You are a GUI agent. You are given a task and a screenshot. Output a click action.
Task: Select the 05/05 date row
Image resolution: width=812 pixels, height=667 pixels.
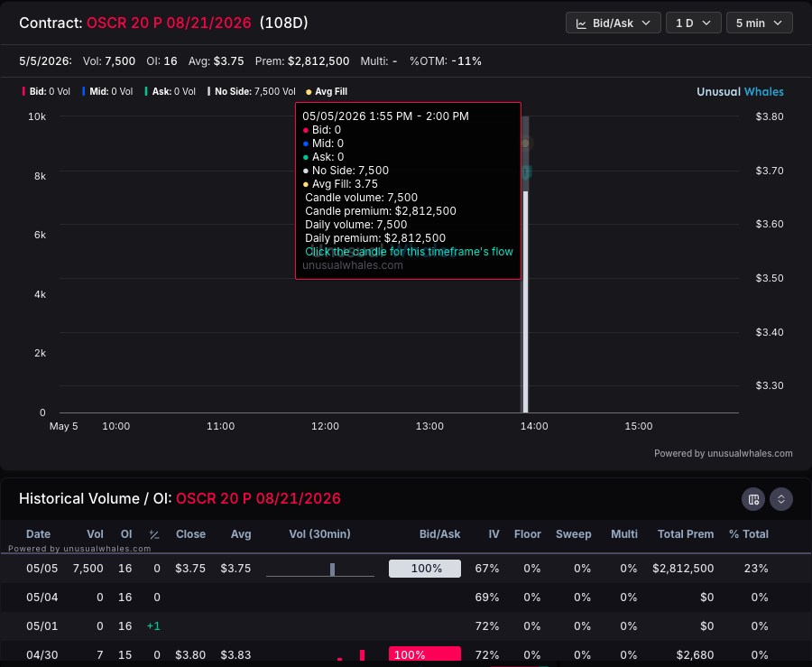(406, 569)
